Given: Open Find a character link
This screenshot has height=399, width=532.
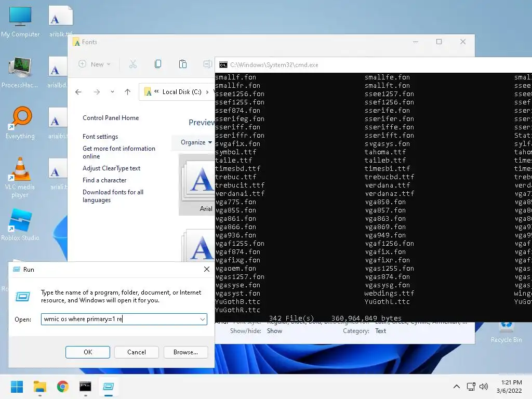Looking at the screenshot, I should click(104, 180).
